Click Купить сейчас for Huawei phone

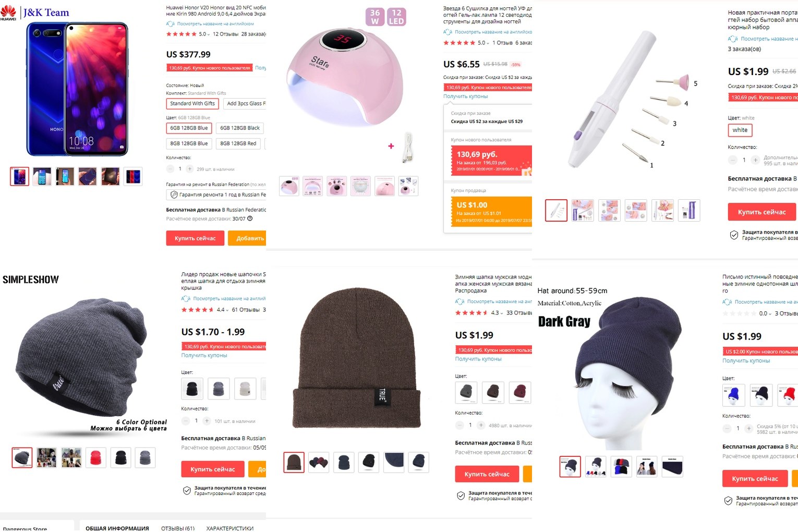[195, 238]
